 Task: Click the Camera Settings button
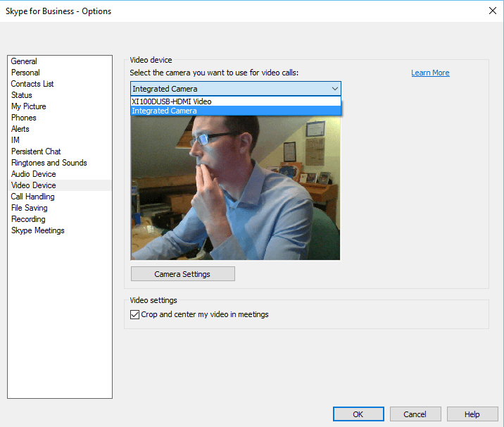(182, 274)
